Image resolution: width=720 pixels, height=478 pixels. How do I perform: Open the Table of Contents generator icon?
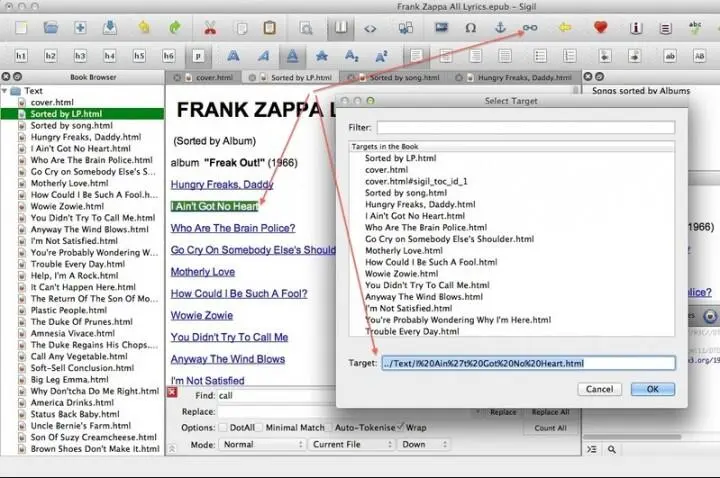665,28
